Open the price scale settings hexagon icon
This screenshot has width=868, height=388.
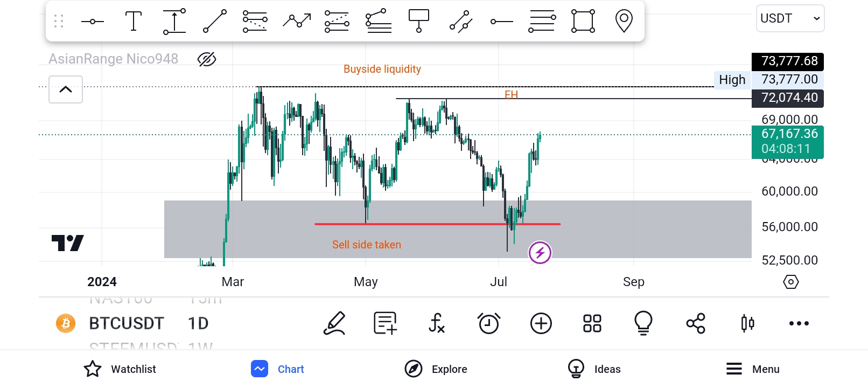point(790,282)
